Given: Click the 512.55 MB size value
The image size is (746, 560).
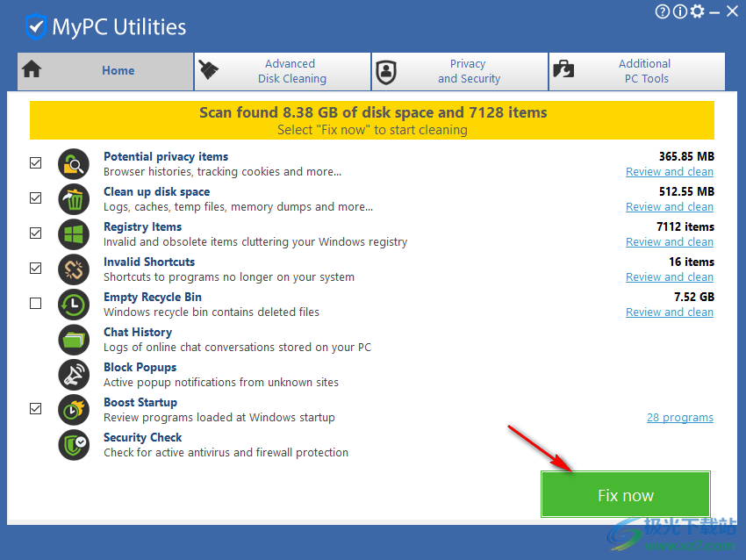Looking at the screenshot, I should click(x=686, y=191).
